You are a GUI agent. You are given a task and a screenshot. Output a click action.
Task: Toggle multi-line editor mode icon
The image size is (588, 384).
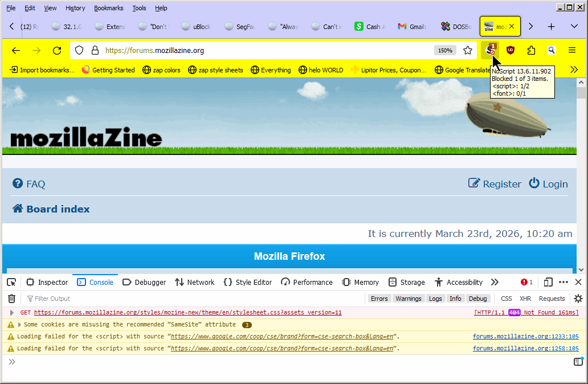pyautogui.click(x=578, y=362)
